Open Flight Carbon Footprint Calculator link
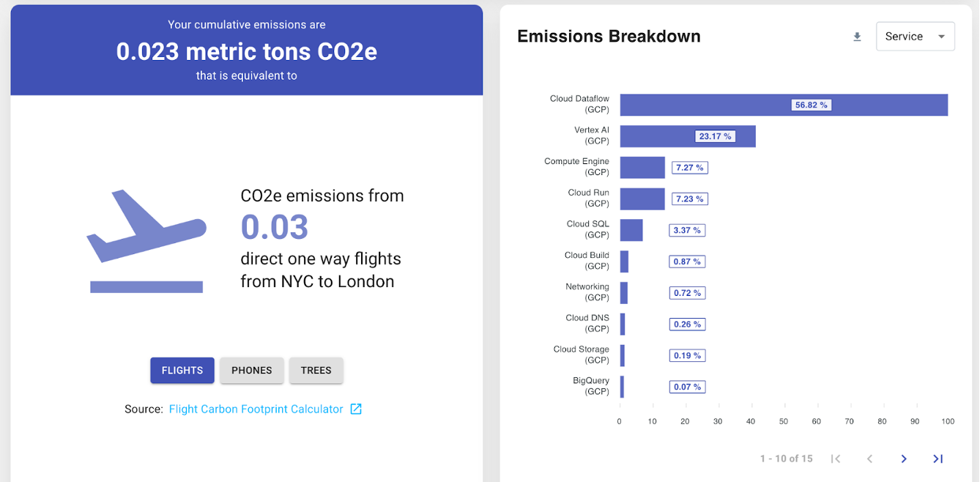The height and width of the screenshot is (482, 980). click(256, 409)
